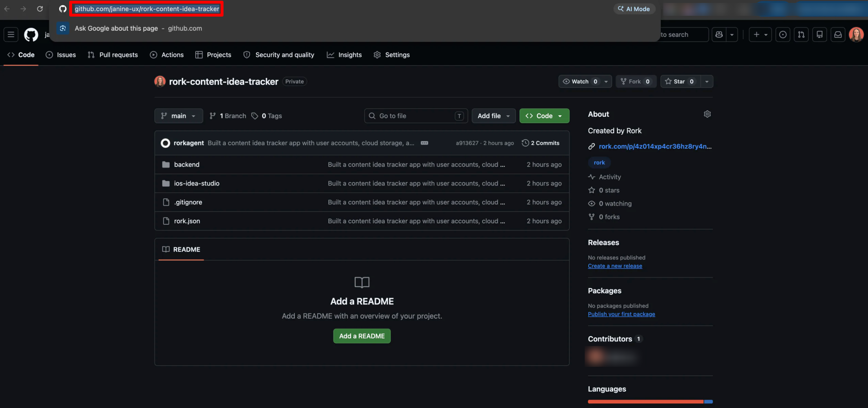Open the Pull requests icon in the header
This screenshot has width=868, height=408.
pyautogui.click(x=801, y=35)
